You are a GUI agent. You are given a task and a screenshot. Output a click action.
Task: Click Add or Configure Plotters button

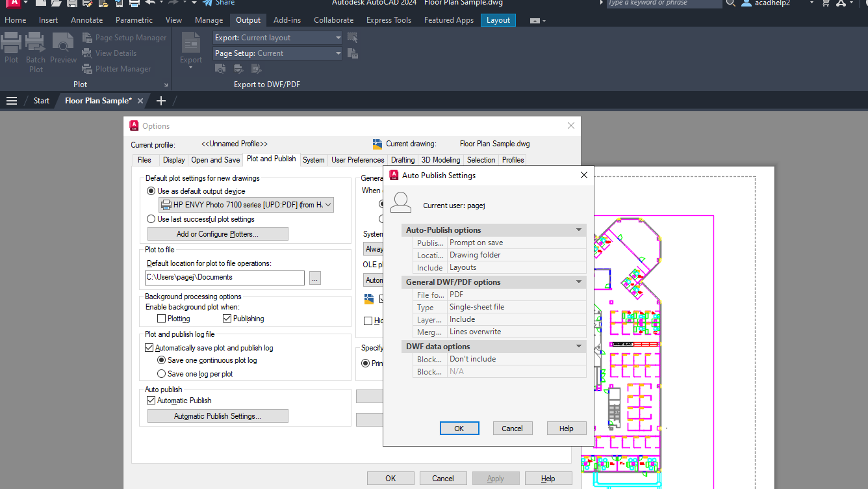point(218,233)
